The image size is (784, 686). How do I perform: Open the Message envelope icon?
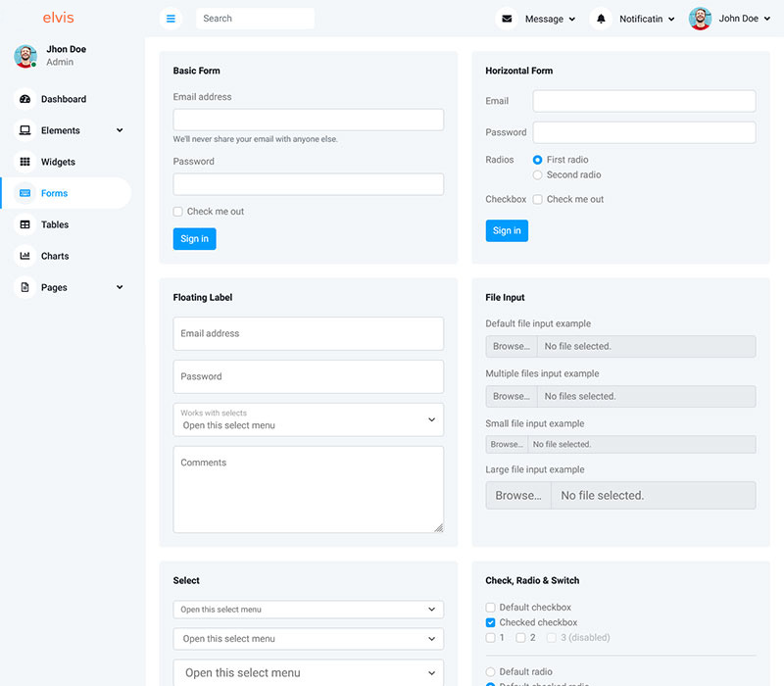coord(507,19)
